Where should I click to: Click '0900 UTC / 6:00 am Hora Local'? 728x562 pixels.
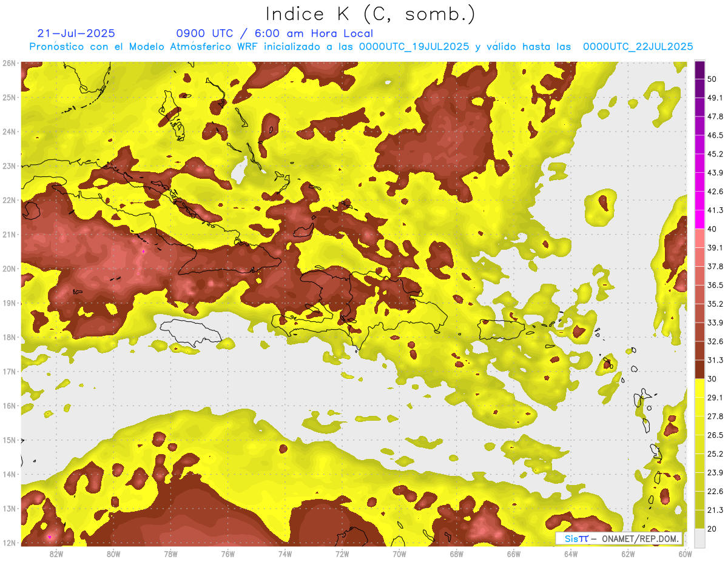(x=274, y=33)
